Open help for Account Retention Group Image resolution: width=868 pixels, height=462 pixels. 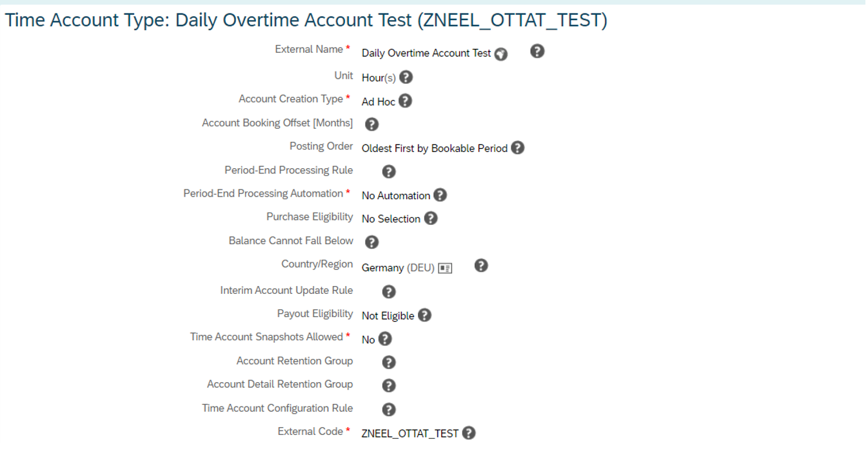(389, 363)
